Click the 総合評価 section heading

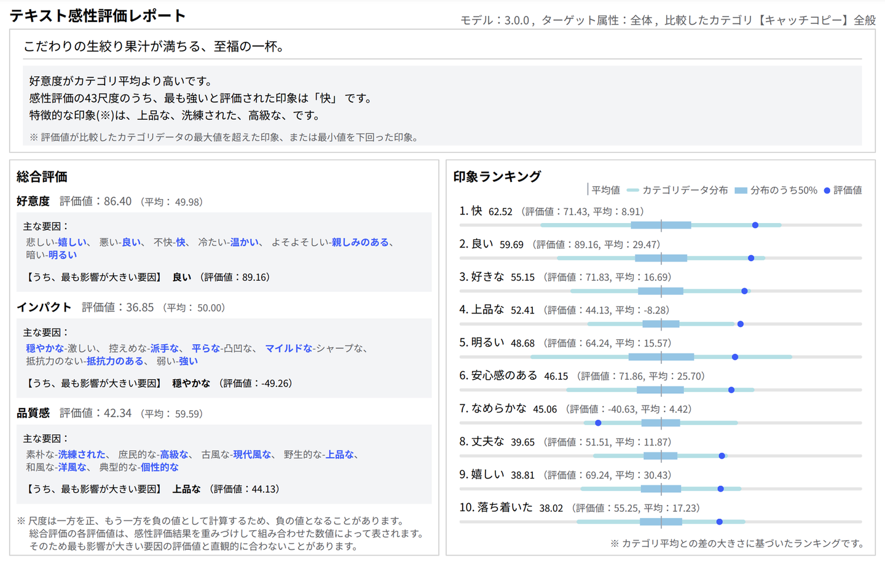(42, 177)
